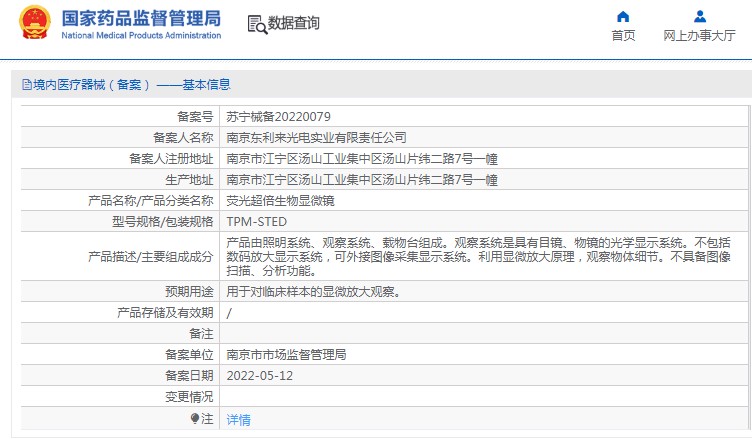Select the heading 境内医疗器械（备案）——基本信息
The height and width of the screenshot is (439, 752).
pyautogui.click(x=132, y=85)
